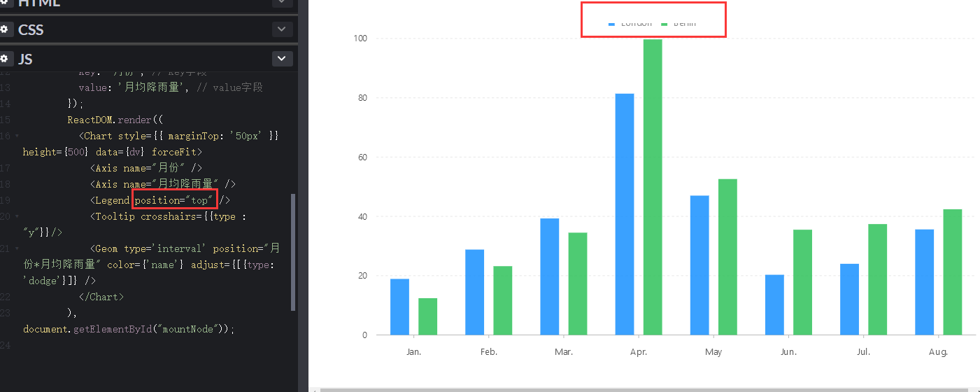980x392 pixels.
Task: Click the 'Jan.' x-axis label
Action: 414,351
